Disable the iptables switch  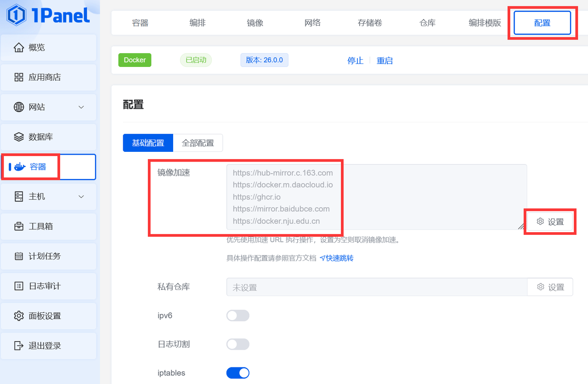(x=237, y=373)
